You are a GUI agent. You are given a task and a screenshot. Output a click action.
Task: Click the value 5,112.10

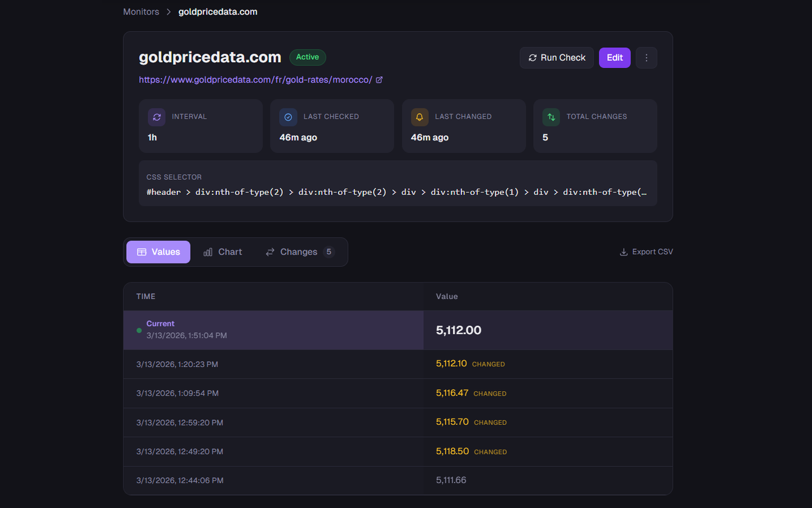(x=452, y=364)
